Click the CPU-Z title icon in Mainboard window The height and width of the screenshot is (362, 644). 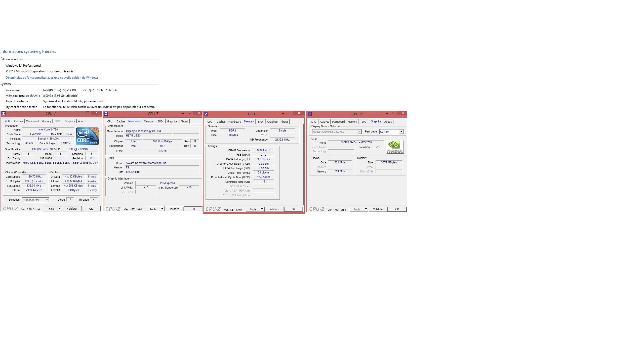pyautogui.click(x=106, y=114)
